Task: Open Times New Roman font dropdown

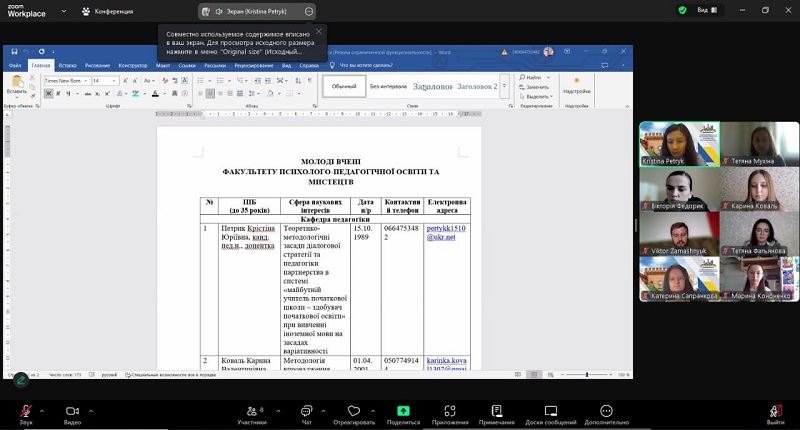Action: tap(85, 81)
